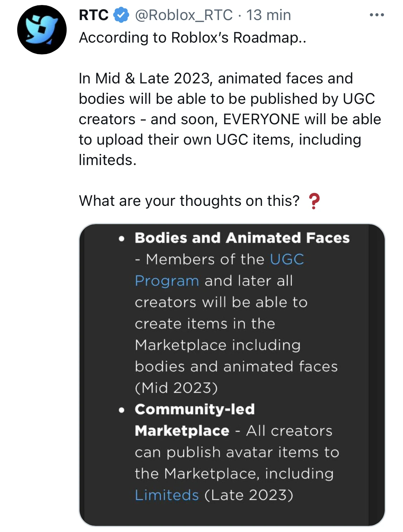Click the blue Limiteds link text
This screenshot has width=403, height=532.
(x=167, y=495)
